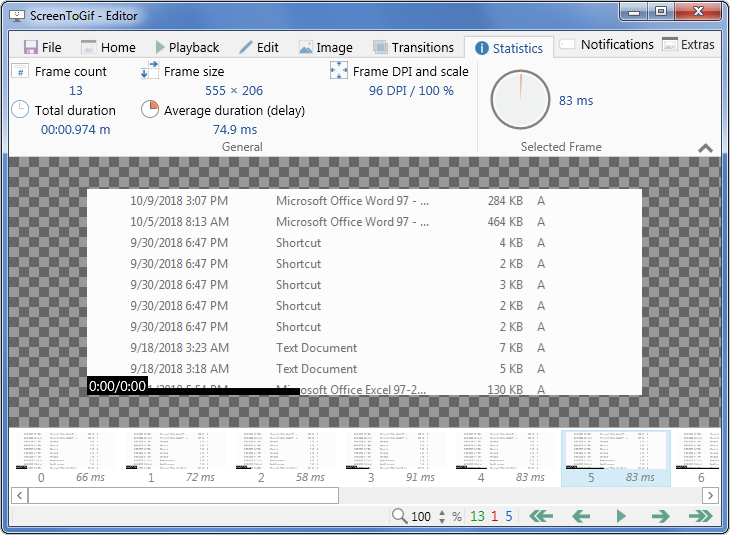Select frame 2 thumbnail (58 ms)
Screen dimensions: 730x535
[285, 458]
